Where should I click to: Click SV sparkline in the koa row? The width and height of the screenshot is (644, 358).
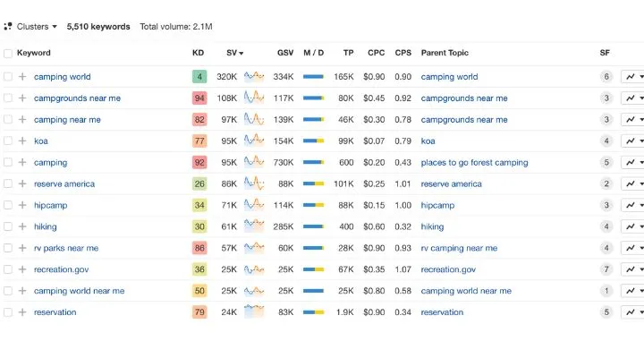[254, 141]
